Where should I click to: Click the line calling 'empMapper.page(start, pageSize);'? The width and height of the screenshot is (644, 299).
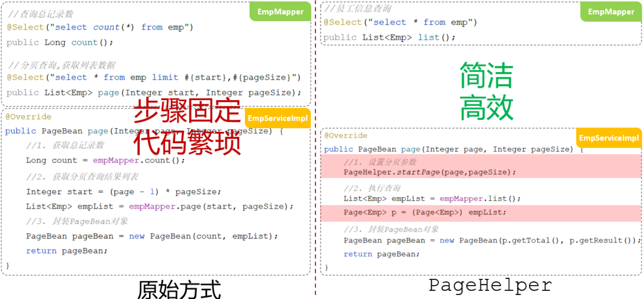point(159,207)
